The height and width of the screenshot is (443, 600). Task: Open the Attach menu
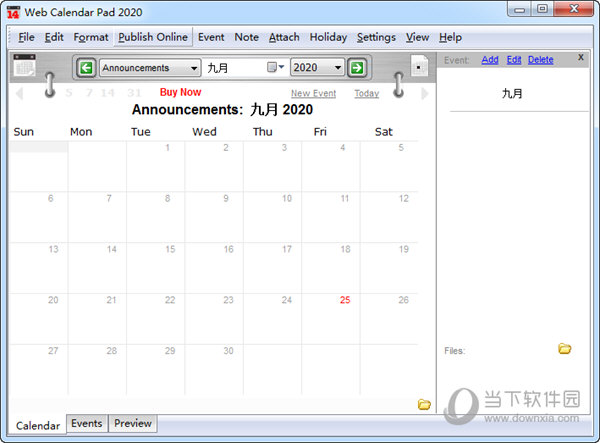pos(284,37)
